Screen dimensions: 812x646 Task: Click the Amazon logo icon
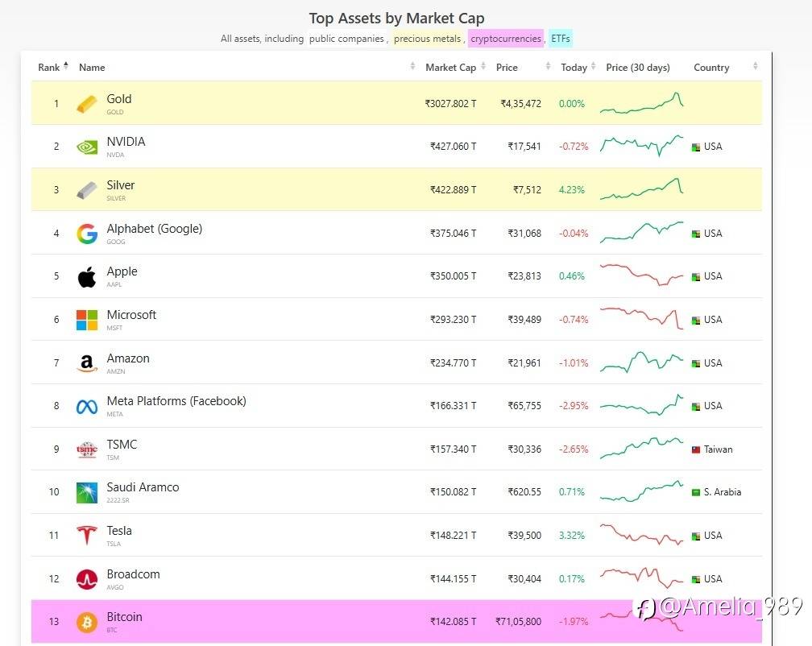86,363
